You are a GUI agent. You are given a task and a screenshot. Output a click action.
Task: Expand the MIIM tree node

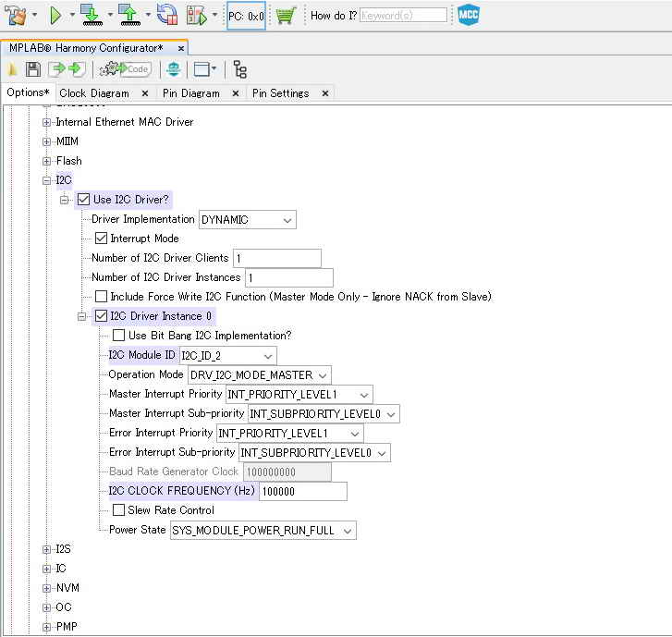[x=47, y=141]
